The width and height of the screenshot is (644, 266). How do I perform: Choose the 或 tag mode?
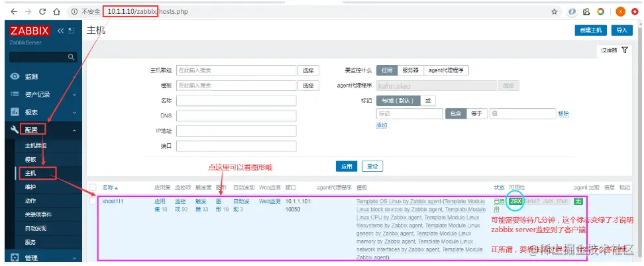(428, 101)
